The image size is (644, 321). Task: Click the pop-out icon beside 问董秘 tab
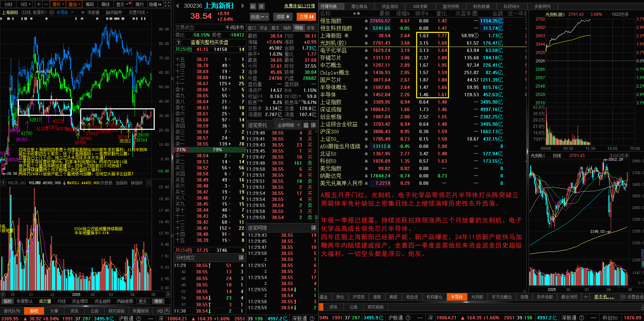(x=166, y=311)
